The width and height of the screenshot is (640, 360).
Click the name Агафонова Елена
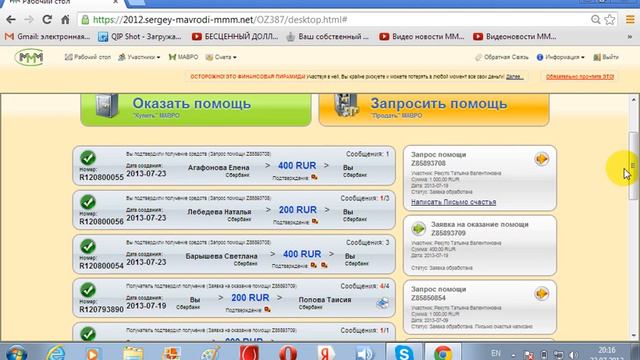tap(218, 167)
